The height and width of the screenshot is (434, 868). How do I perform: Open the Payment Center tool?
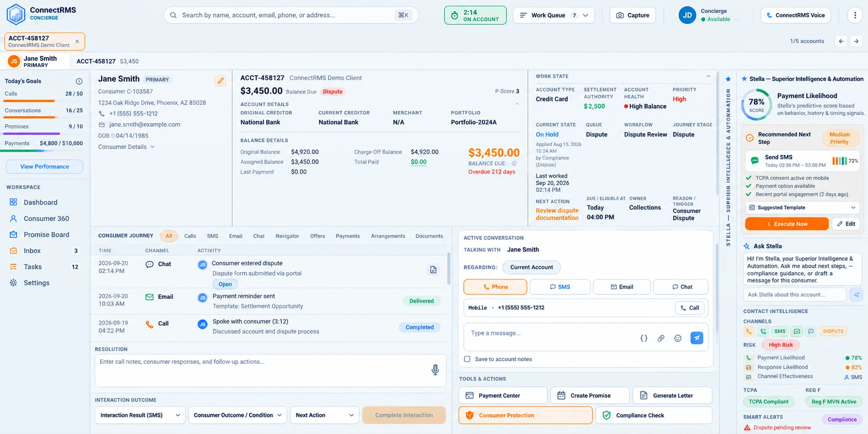(x=503, y=395)
